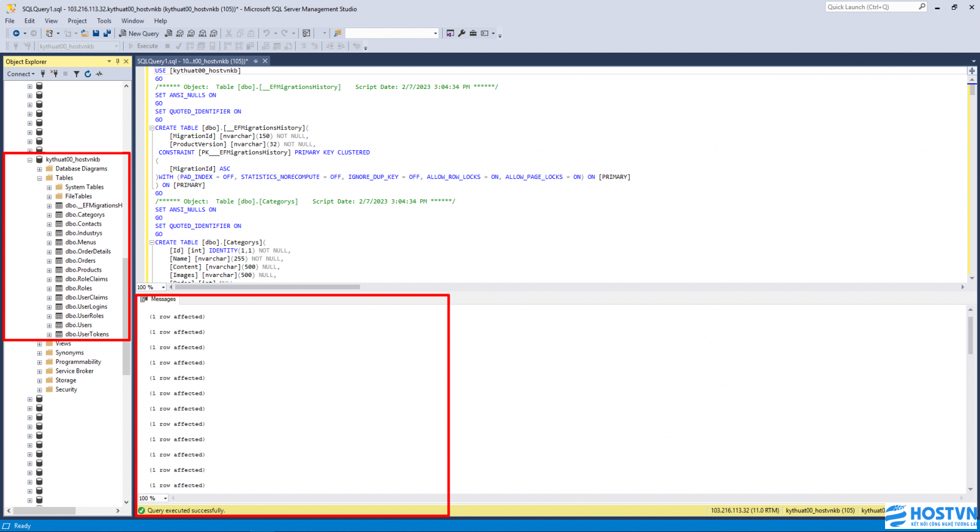
Task: Expand the Security folder node
Action: pos(39,390)
